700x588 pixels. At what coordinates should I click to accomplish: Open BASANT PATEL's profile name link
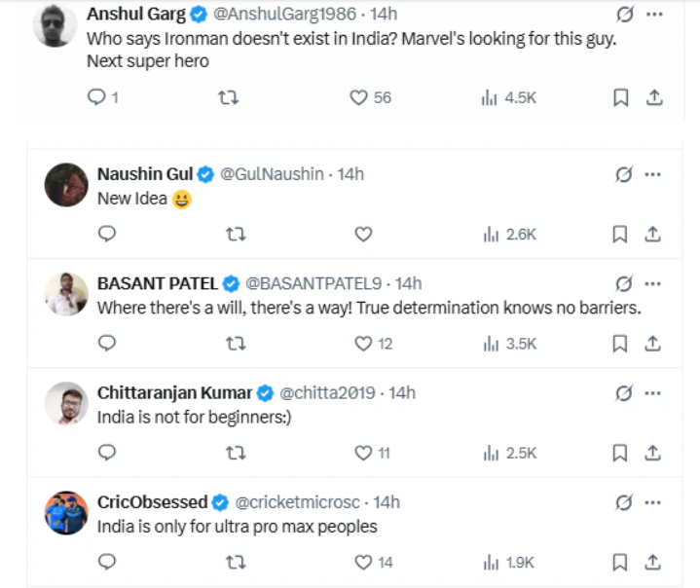click(x=159, y=283)
